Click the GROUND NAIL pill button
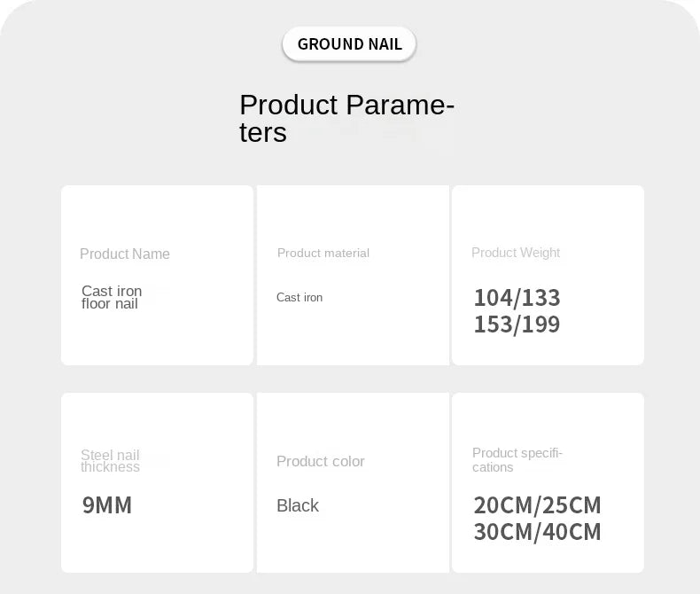The image size is (700, 594). tap(349, 43)
